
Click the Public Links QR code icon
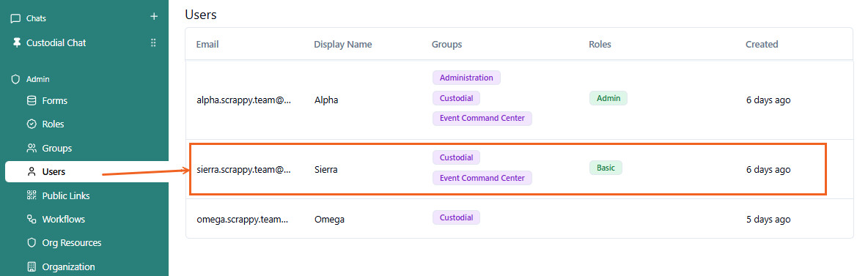pos(32,195)
